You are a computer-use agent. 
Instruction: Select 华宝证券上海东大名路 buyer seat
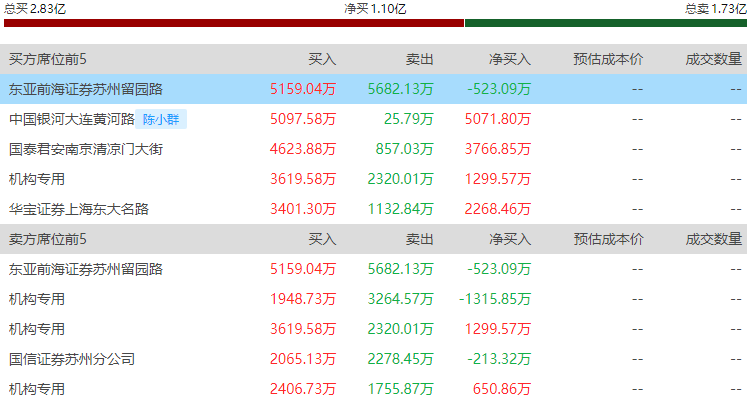[79, 209]
